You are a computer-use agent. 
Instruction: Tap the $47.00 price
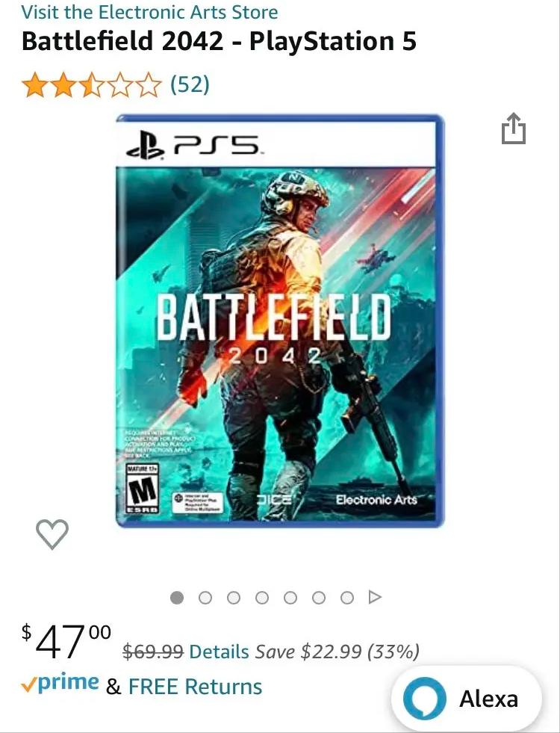[x=67, y=643]
